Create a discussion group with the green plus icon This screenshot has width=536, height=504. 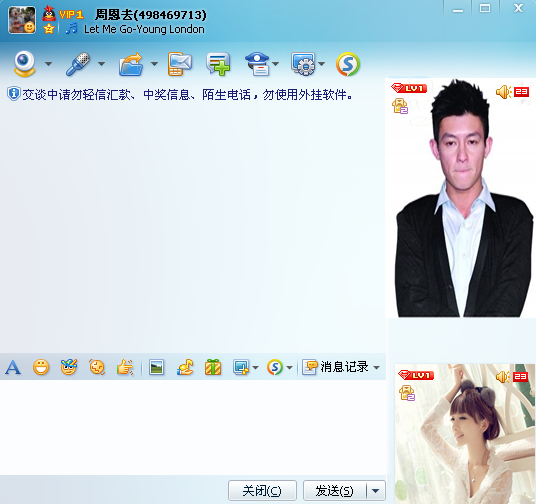218,64
